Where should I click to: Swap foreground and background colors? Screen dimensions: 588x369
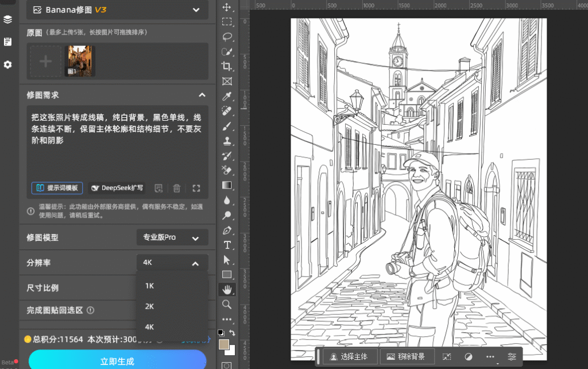point(233,333)
